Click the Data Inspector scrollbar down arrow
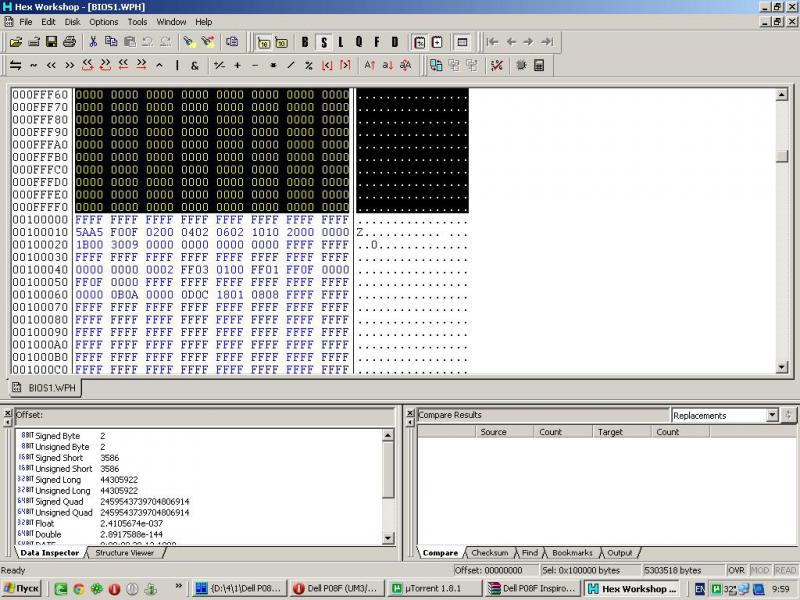 coord(388,538)
